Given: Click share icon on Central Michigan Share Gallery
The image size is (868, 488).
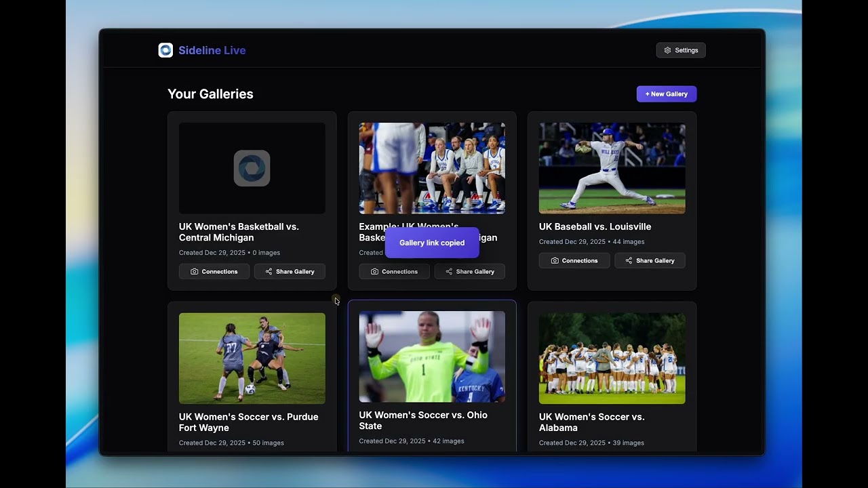Looking at the screenshot, I should [x=269, y=271].
